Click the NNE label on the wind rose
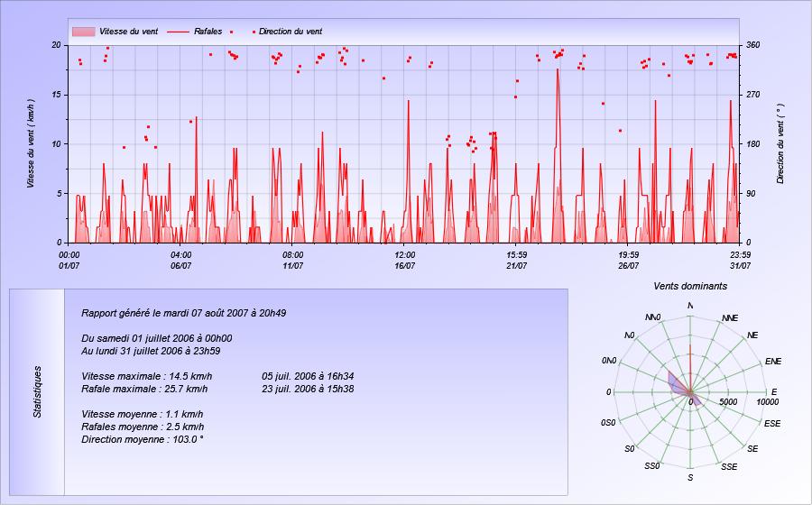 click(730, 318)
